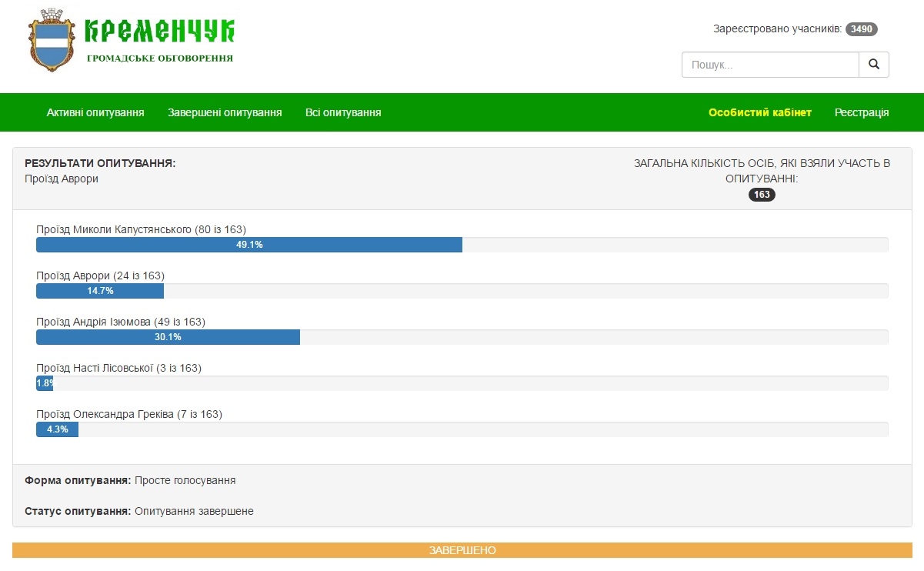Click the 14.7% Проїзд Аврори bar

point(100,291)
